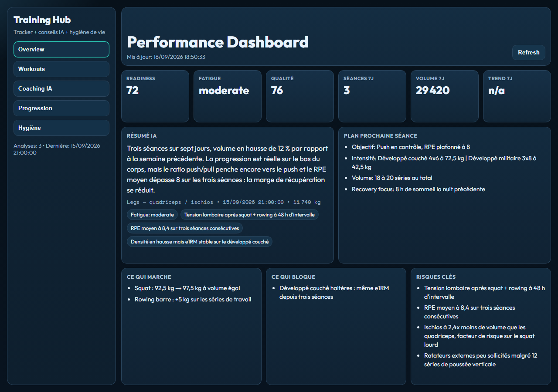Click the 'Fatigue: moderate' tag chip

pos(152,215)
